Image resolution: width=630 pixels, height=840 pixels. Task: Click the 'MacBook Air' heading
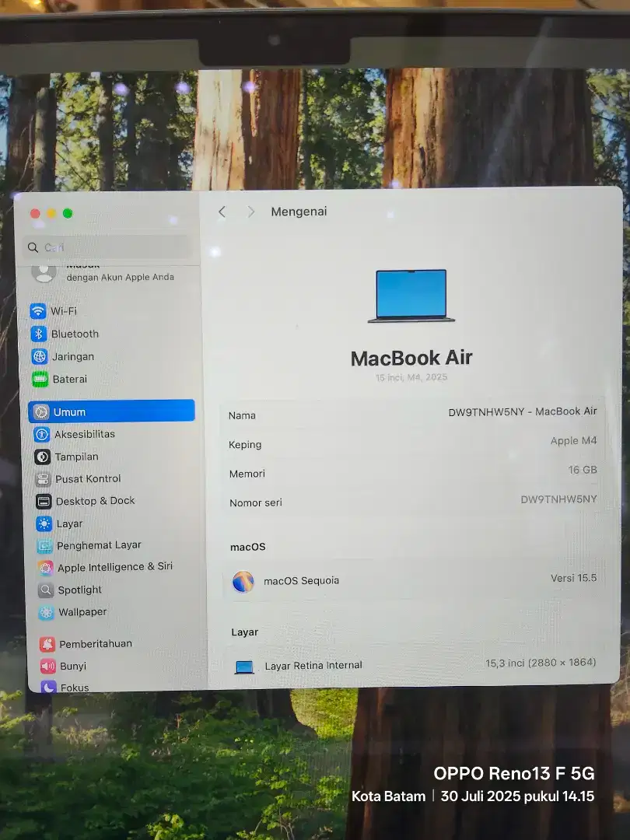411,358
